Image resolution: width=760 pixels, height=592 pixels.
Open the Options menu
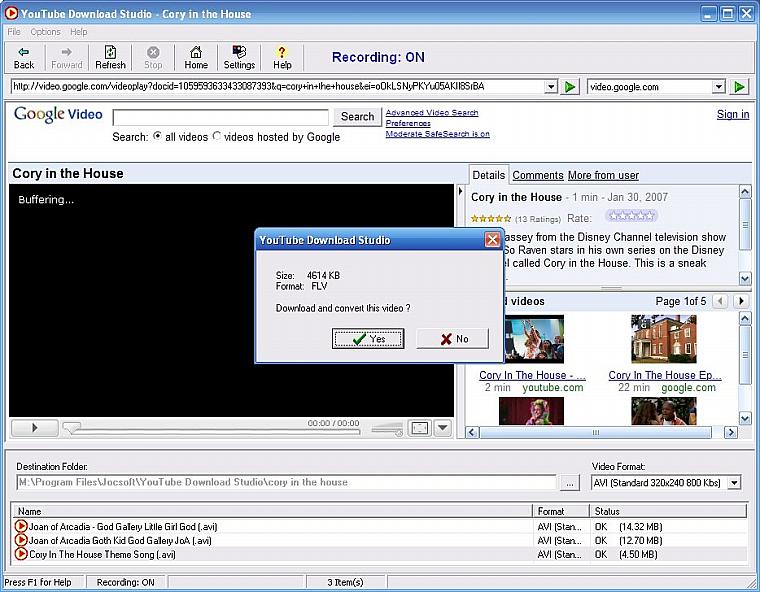[45, 32]
